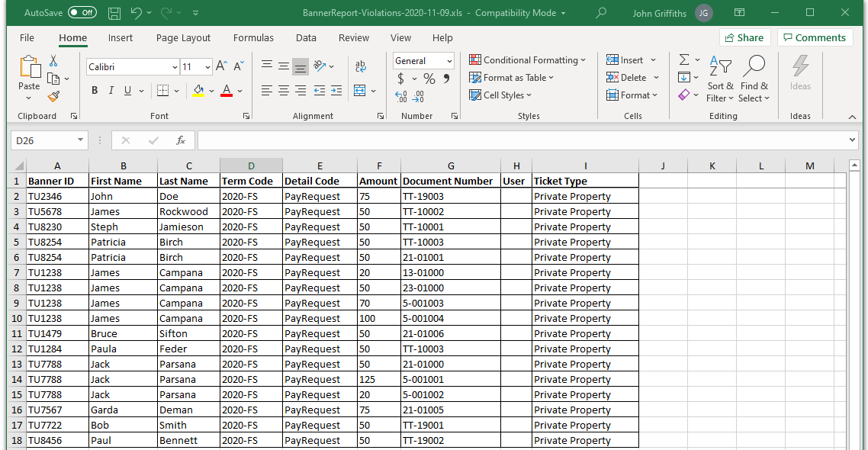Toggle the AutoSave switch
Image resolution: width=868 pixels, height=450 pixels.
pyautogui.click(x=82, y=12)
